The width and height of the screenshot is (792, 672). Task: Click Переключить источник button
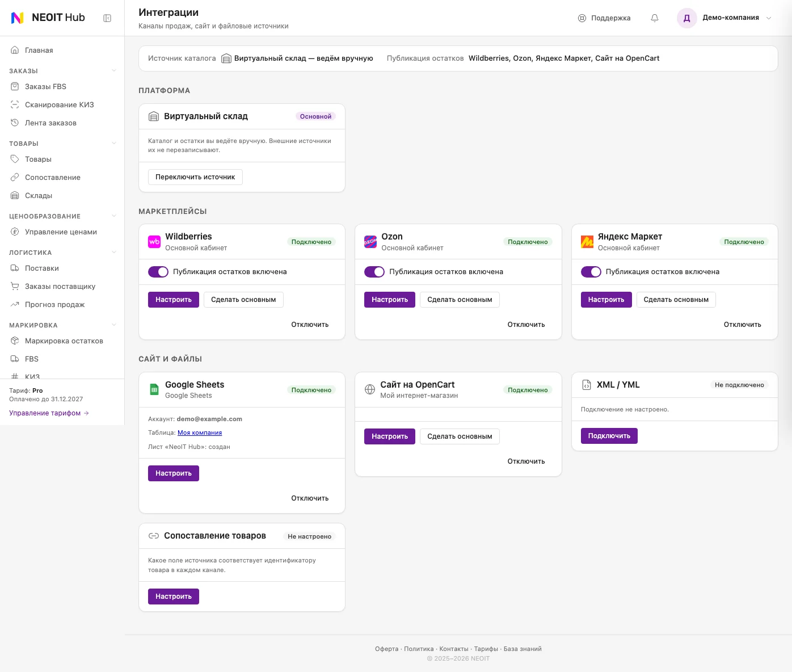[x=195, y=177]
